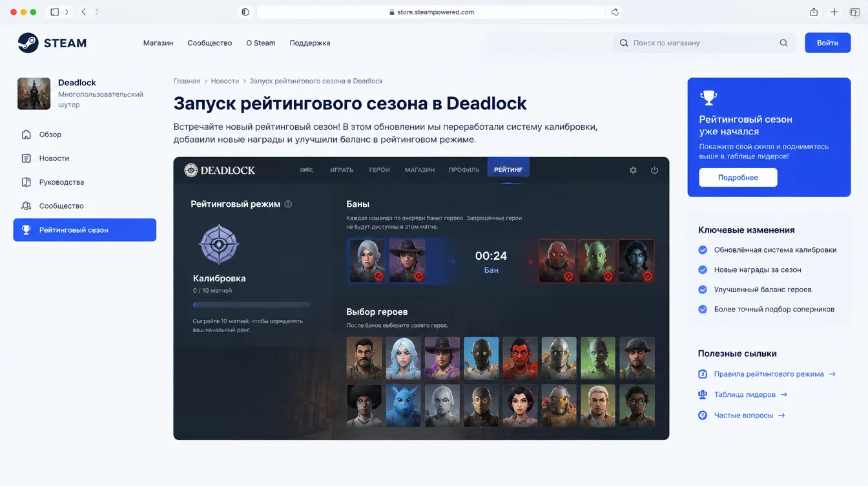Open Магазин in Steam top navigation

[158, 43]
